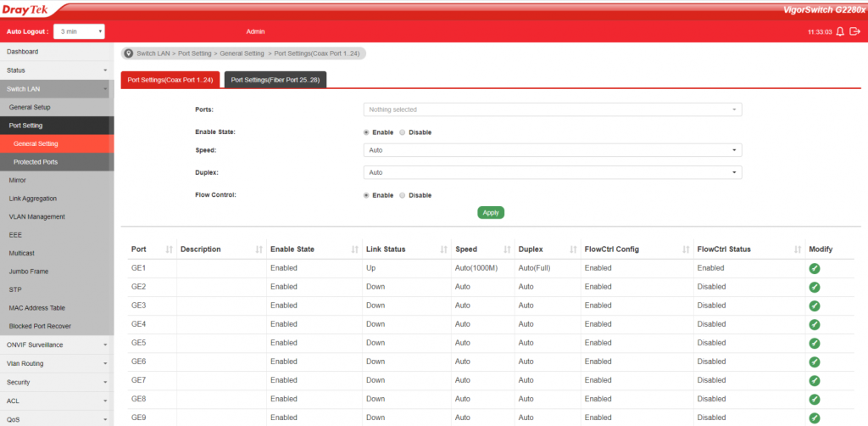
Task: Sort table by Port column sort icon
Action: click(170, 249)
